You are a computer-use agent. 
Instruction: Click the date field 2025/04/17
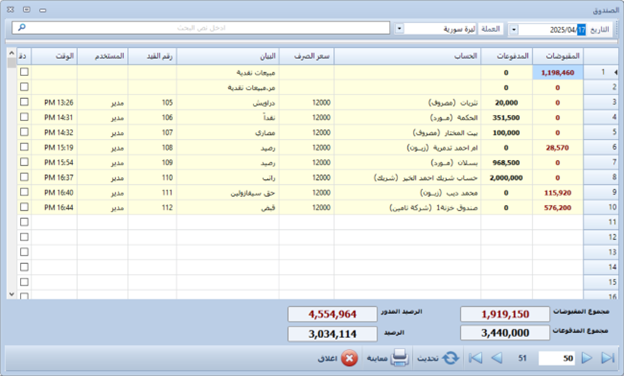pyautogui.click(x=552, y=29)
